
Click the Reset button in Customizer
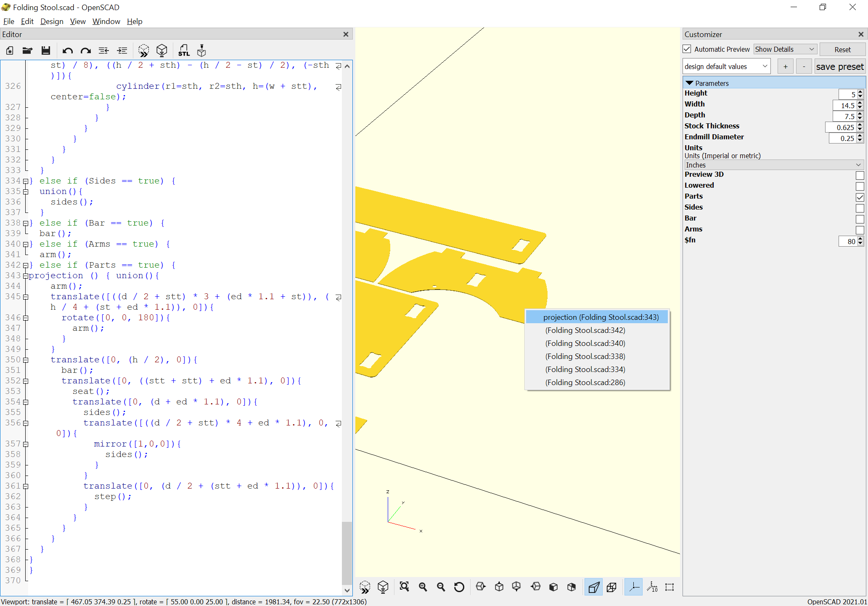(x=842, y=50)
